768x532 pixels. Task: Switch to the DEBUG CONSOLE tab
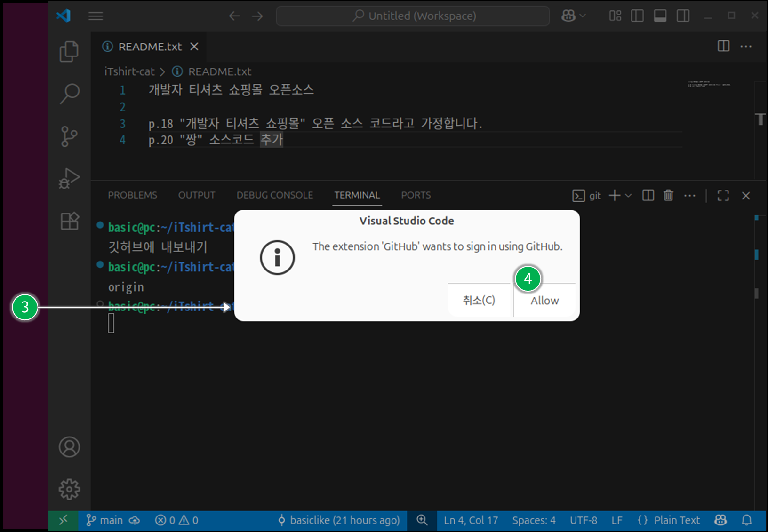[x=275, y=195]
